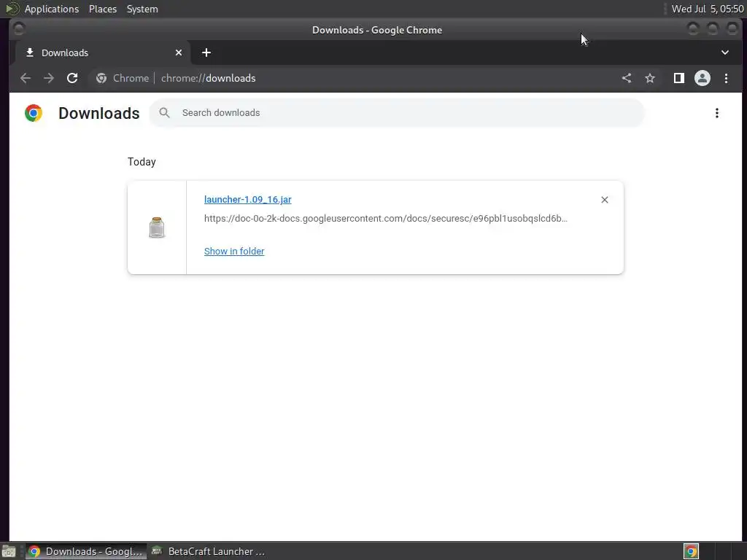
Task: Open the Places menu
Action: click(x=103, y=9)
